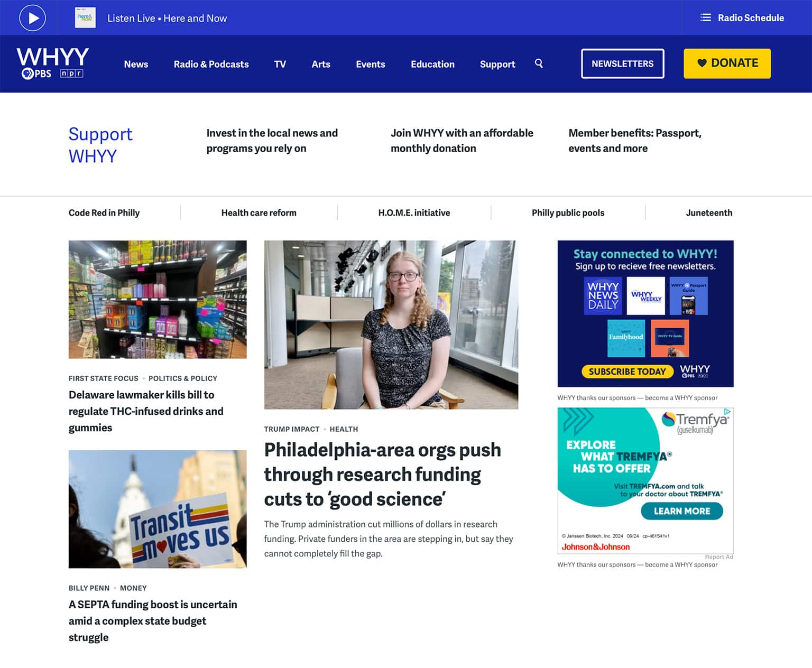Click the Familyhood newsletter tile
Viewport: 812px width, 668px height.
click(x=626, y=338)
